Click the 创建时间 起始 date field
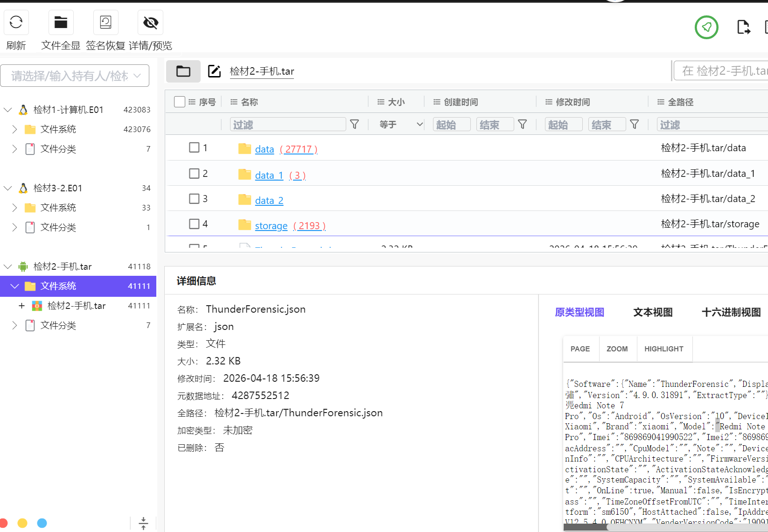 [x=452, y=125]
